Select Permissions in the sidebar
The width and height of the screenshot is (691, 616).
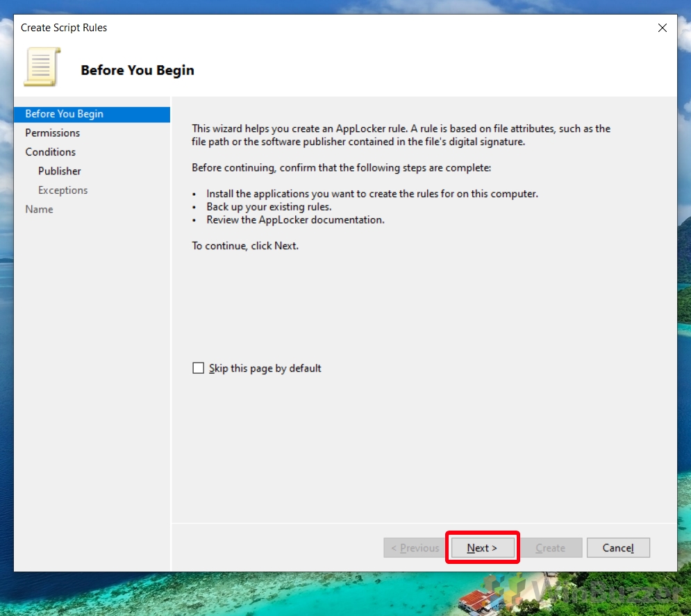[x=52, y=133]
